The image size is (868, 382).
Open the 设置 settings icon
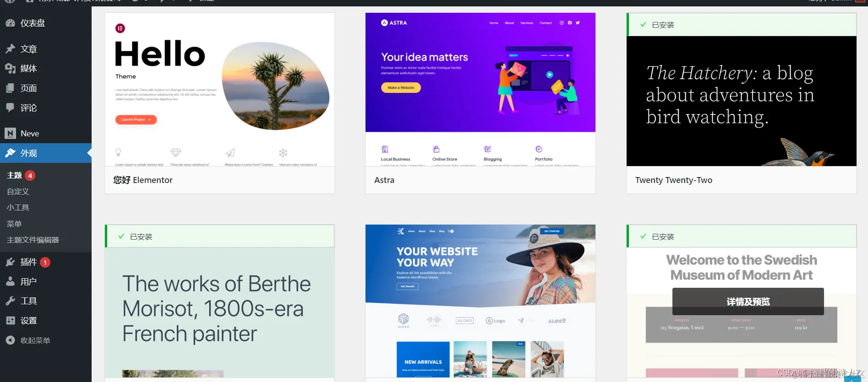tap(10, 320)
